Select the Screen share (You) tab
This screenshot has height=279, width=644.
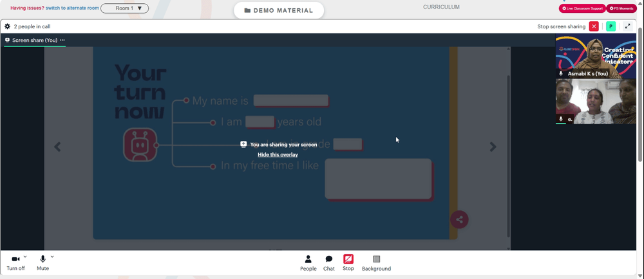35,40
